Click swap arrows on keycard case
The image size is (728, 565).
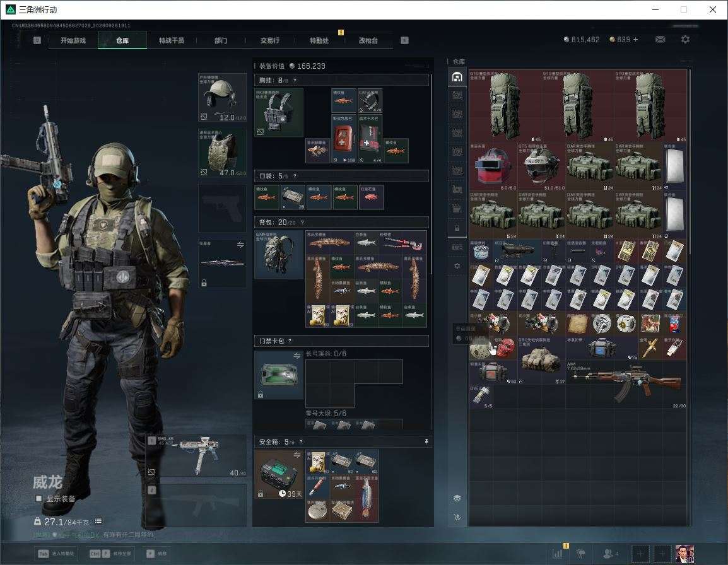pyautogui.click(x=296, y=356)
